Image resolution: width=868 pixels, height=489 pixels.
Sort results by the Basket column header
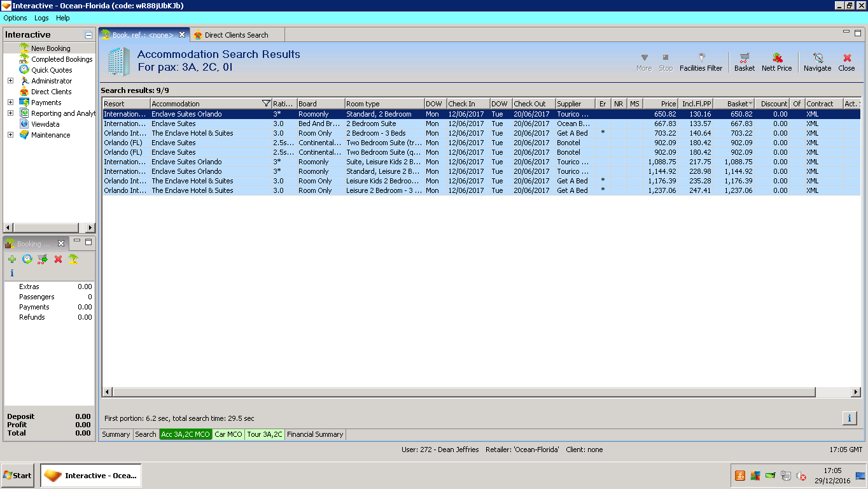pos(734,104)
